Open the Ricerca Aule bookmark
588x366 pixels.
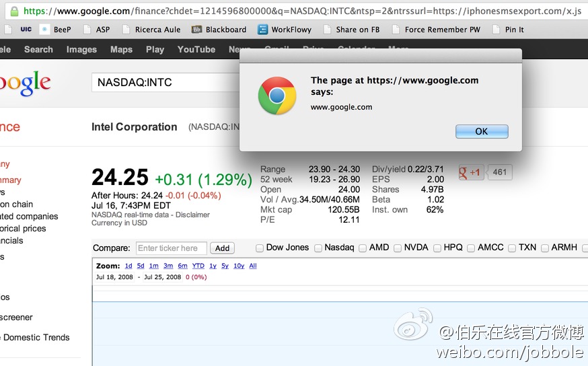(151, 29)
